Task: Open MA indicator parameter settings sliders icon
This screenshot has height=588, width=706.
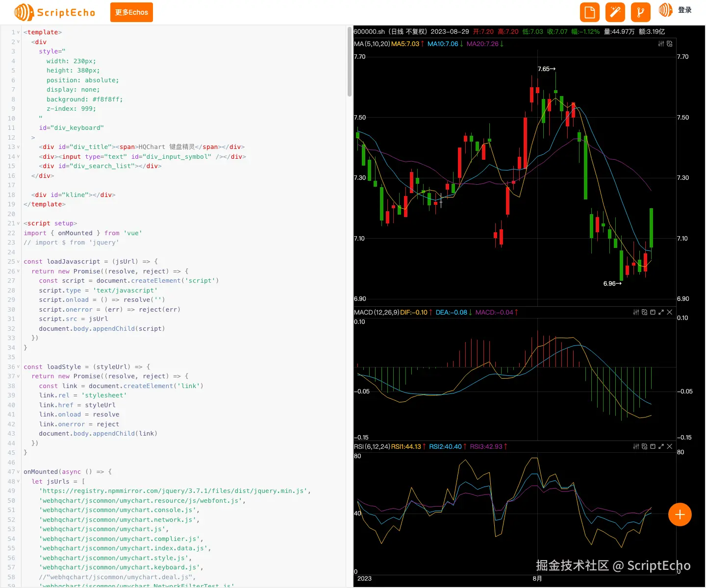Action: [x=661, y=44]
